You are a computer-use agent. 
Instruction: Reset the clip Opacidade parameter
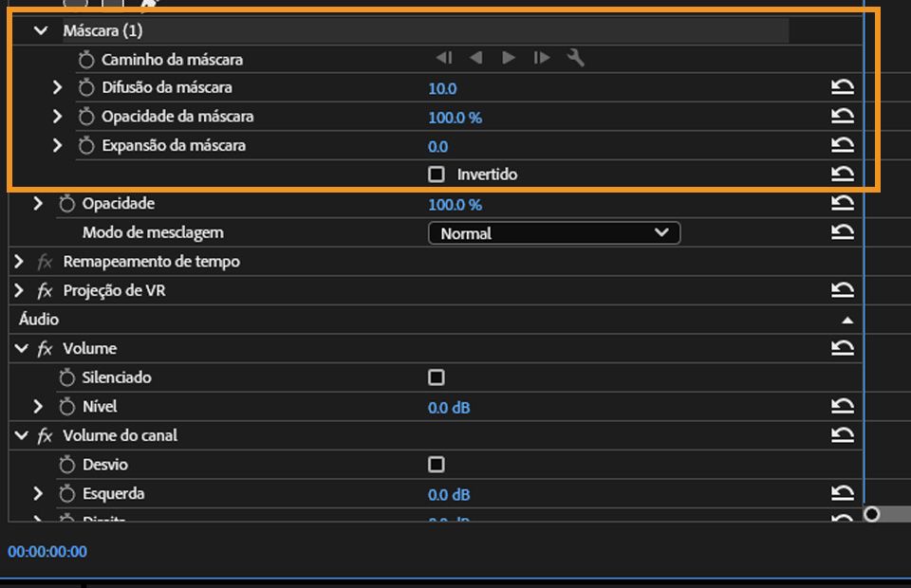coord(843,204)
